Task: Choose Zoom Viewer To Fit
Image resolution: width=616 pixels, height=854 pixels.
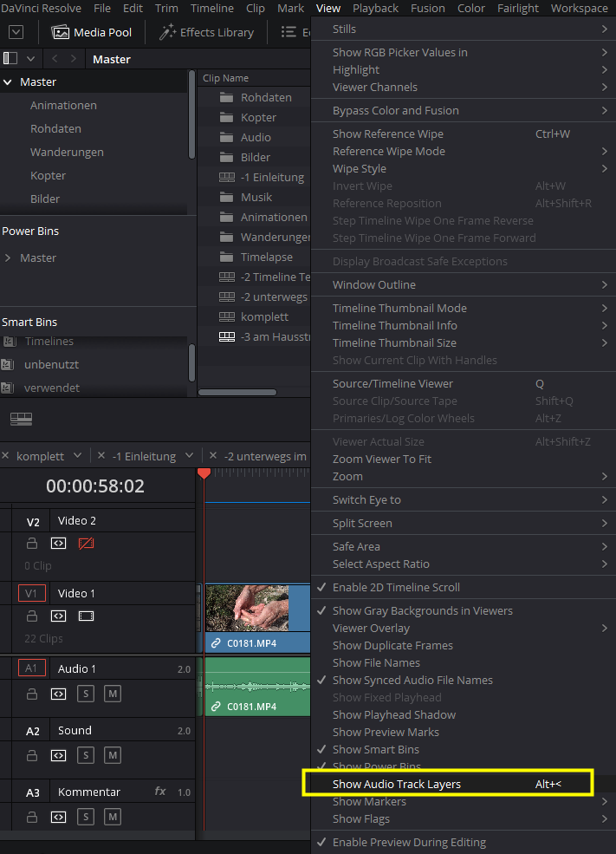Action: tap(464, 460)
